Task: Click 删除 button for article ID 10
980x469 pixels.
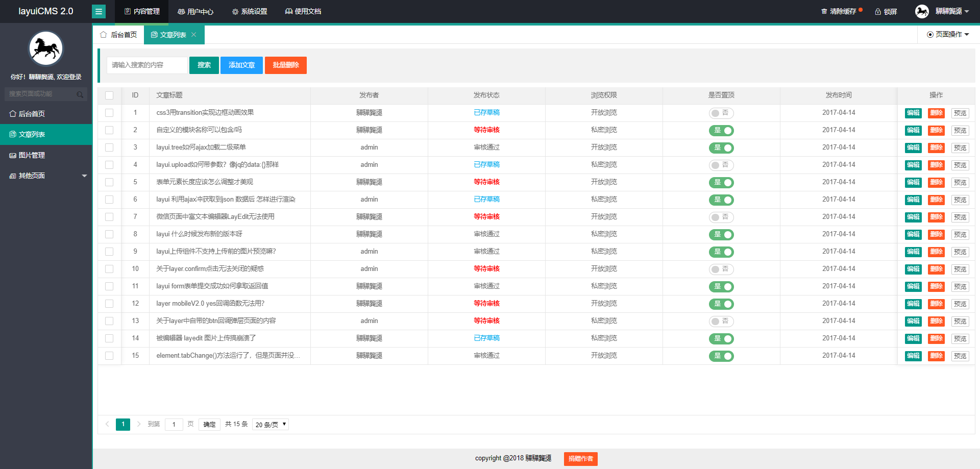Action: point(936,269)
